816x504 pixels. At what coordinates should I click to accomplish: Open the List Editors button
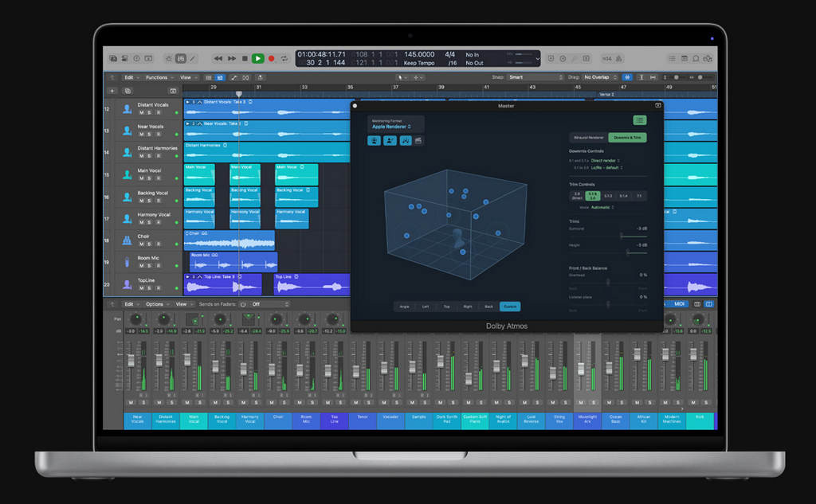coord(673,59)
